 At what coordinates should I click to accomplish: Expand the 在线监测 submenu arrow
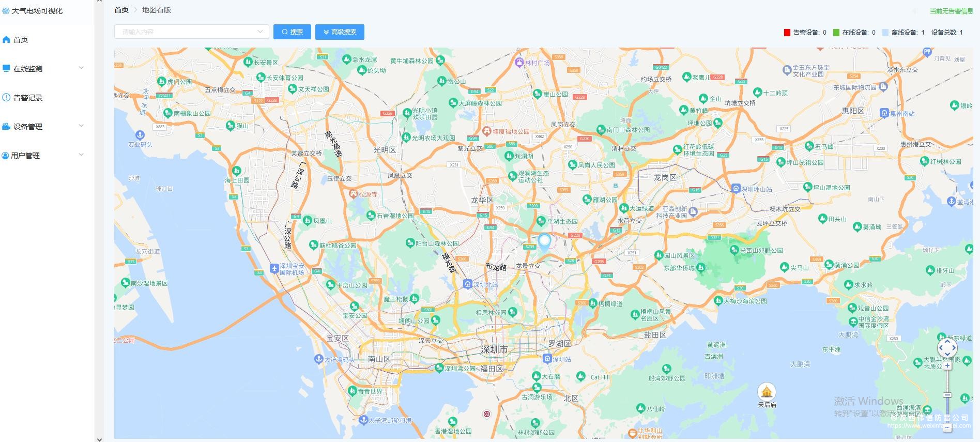pyautogui.click(x=81, y=68)
